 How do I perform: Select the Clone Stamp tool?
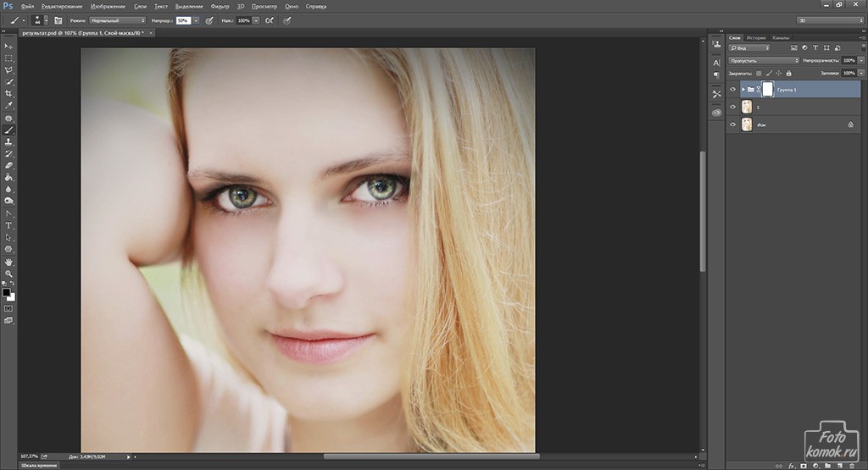point(8,142)
